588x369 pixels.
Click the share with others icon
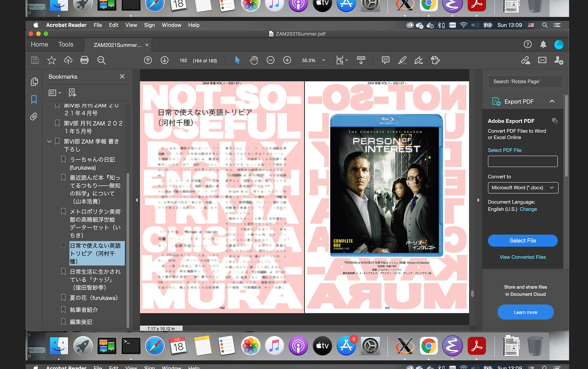point(558,60)
